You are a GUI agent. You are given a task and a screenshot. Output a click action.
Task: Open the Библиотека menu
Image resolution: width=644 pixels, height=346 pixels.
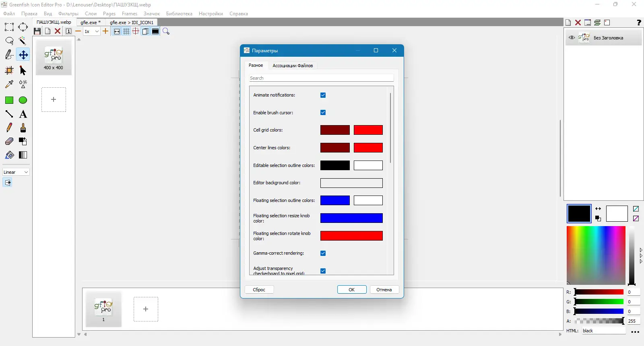click(x=179, y=14)
